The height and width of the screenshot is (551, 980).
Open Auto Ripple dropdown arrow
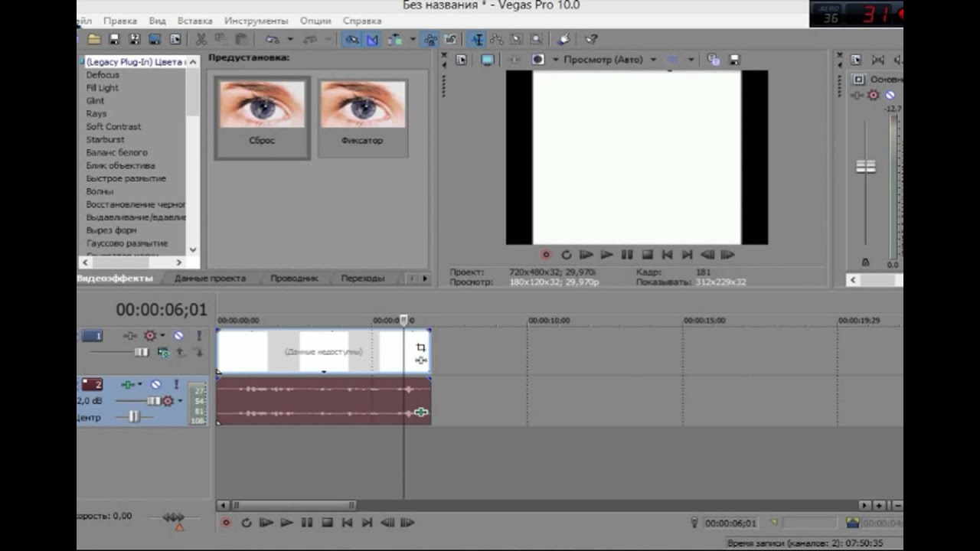[x=413, y=39]
